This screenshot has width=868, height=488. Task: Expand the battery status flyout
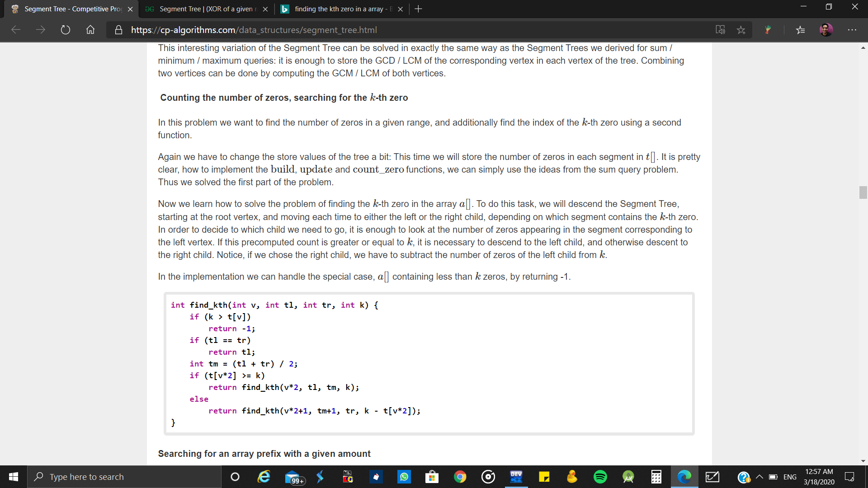pyautogui.click(x=773, y=477)
